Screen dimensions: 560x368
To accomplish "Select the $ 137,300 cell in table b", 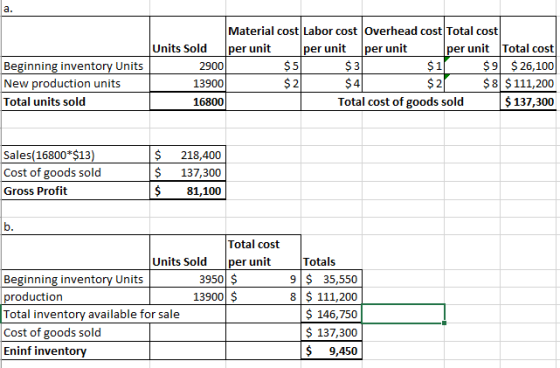I will coord(331,332).
